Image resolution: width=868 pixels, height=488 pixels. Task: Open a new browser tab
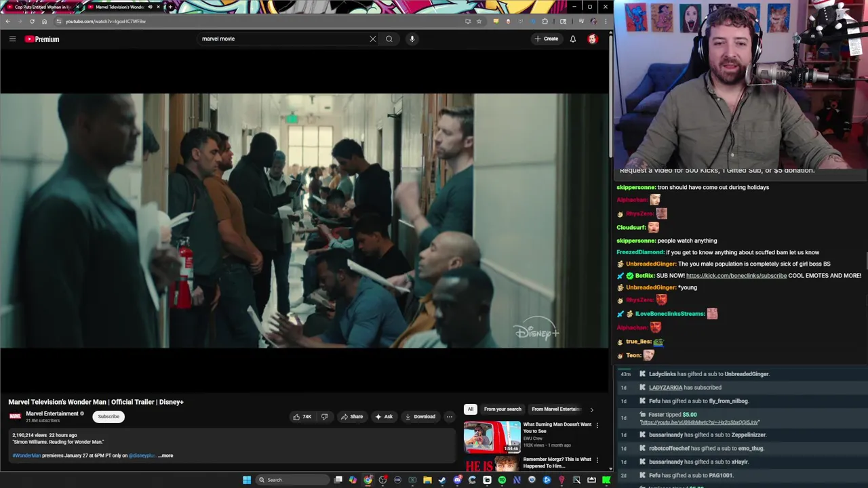click(170, 7)
